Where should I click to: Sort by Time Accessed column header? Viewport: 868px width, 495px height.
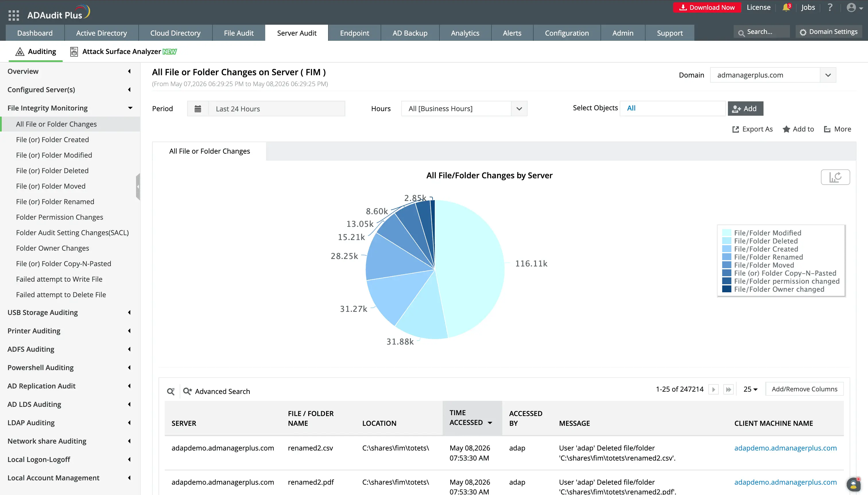pos(472,418)
